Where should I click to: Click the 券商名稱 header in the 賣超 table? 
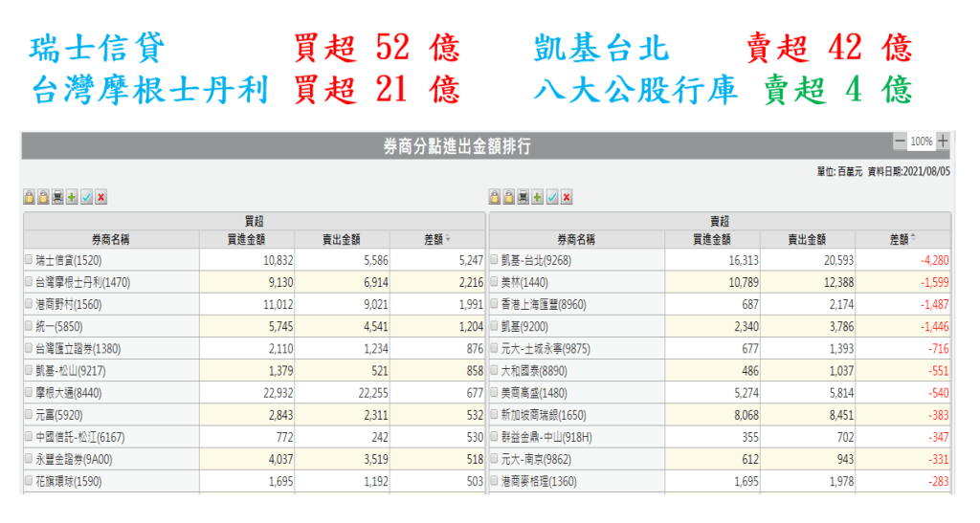[576, 238]
